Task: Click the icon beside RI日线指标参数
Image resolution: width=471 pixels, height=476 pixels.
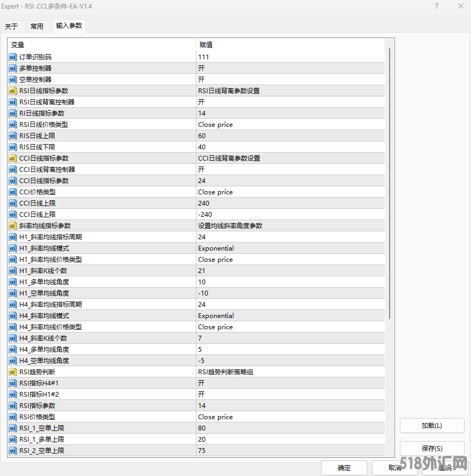Action: 12,113
